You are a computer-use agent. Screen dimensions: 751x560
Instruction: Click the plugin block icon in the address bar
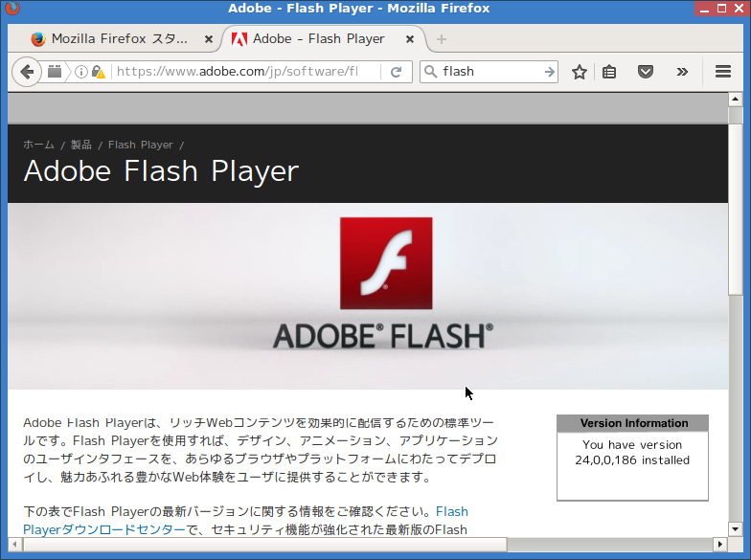(x=55, y=71)
